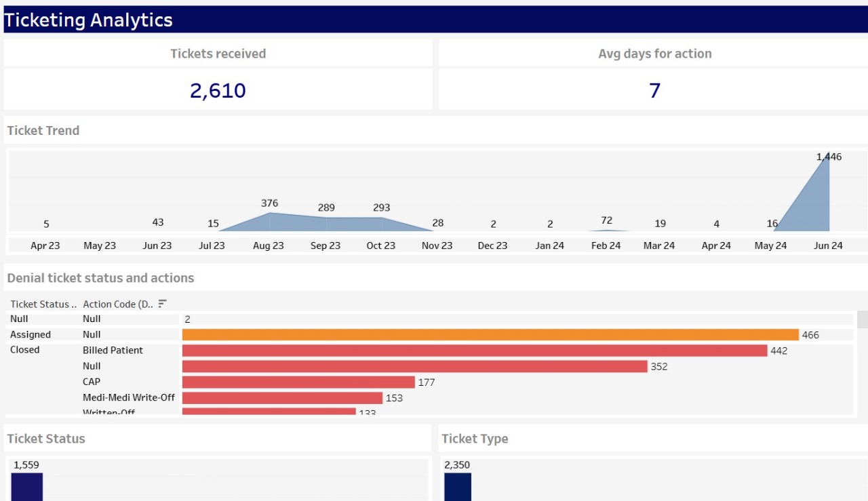Select the Medi-Medi Write-Off bar with 153
868x501 pixels.
(282, 398)
